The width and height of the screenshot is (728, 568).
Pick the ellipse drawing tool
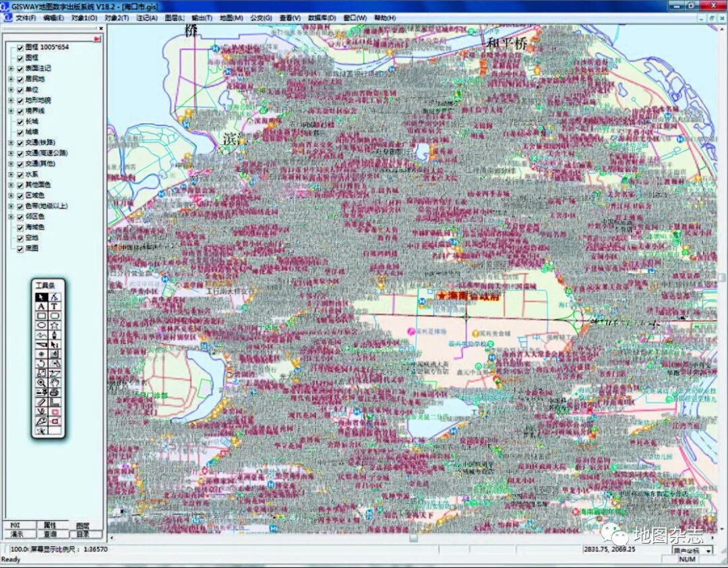42,325
